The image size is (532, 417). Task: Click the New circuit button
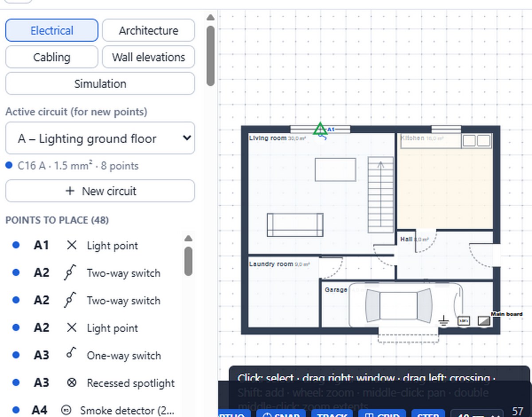pos(100,191)
